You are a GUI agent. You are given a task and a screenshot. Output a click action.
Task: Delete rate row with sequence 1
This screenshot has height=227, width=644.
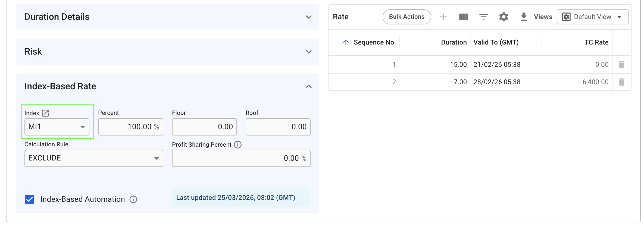coord(621,65)
